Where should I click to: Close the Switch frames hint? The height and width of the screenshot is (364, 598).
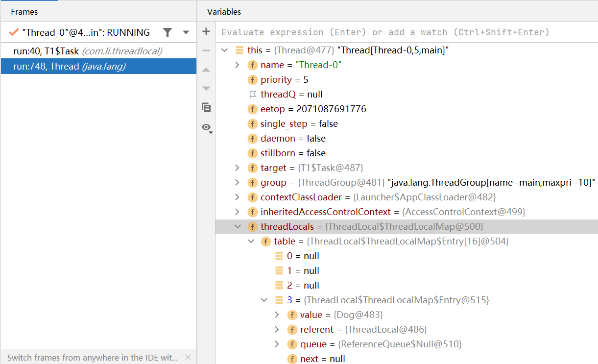(x=188, y=358)
